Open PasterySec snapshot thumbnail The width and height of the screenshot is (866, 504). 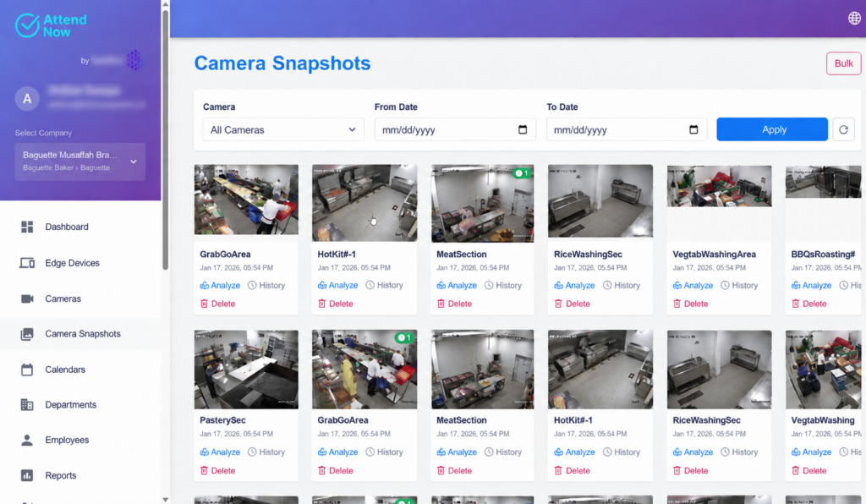coord(246,370)
